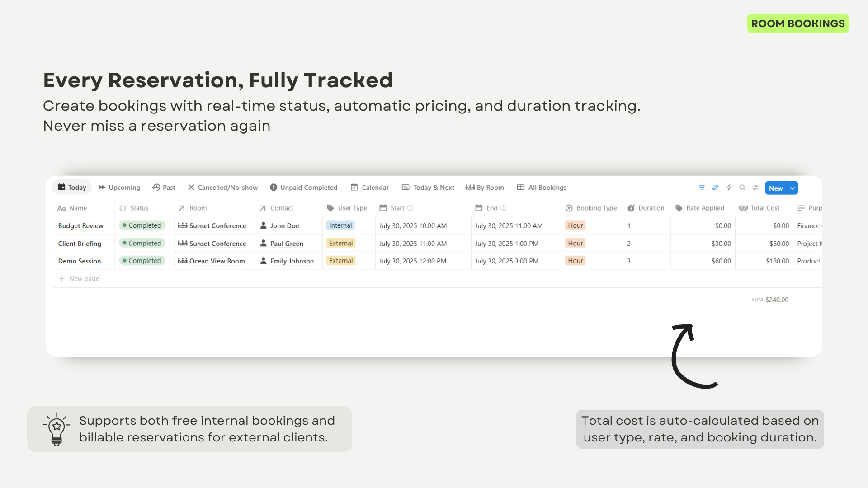The width and height of the screenshot is (868, 488).
Task: Click the info icon beside Start column
Action: point(410,208)
